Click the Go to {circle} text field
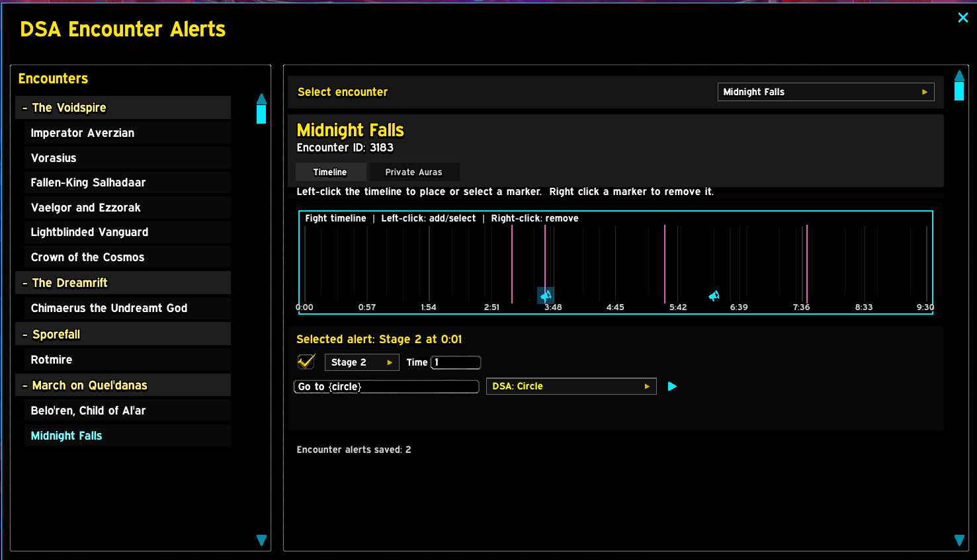The width and height of the screenshot is (977, 560). (386, 387)
